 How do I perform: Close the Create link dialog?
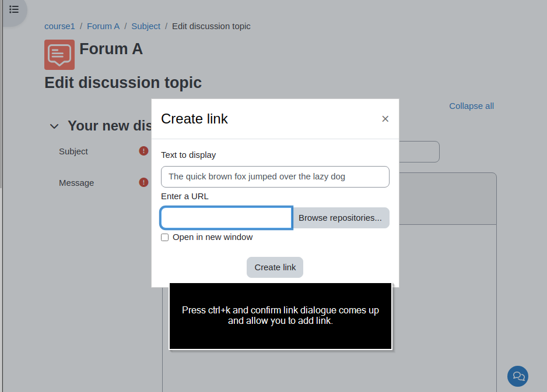pos(385,119)
